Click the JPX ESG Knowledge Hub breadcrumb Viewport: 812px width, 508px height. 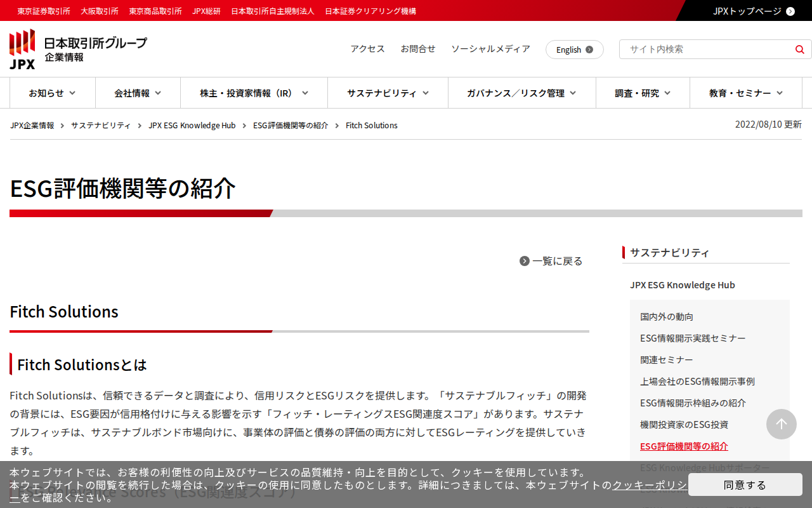click(x=192, y=125)
